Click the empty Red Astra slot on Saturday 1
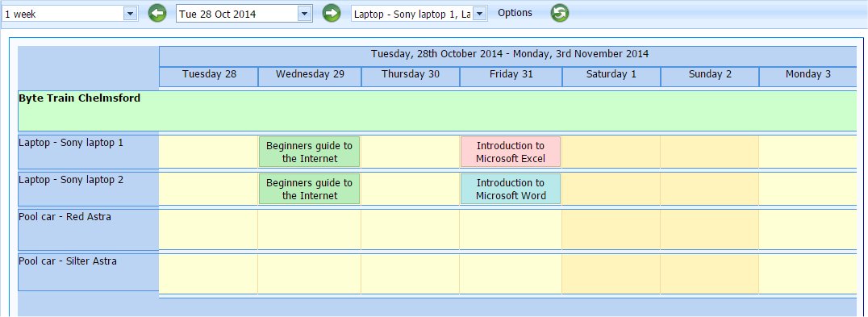The height and width of the screenshot is (317, 868). click(611, 230)
